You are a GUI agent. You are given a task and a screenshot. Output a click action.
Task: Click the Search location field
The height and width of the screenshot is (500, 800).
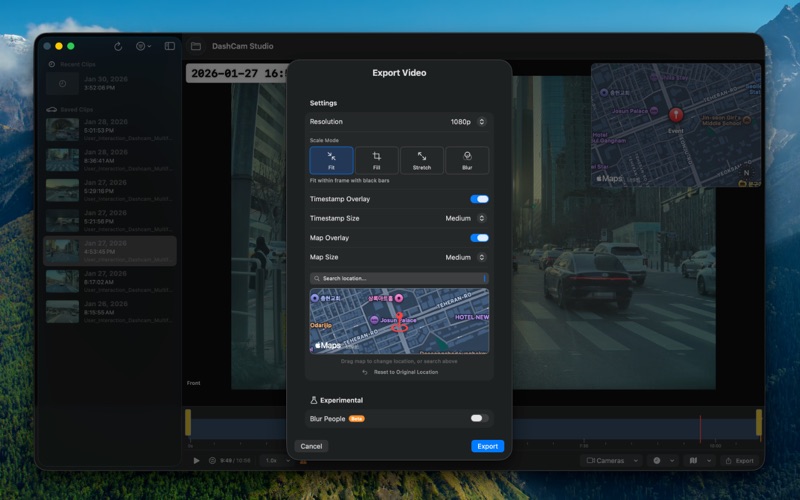(399, 279)
